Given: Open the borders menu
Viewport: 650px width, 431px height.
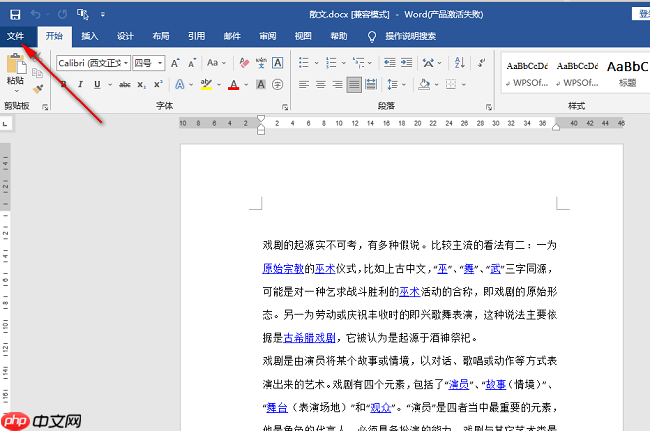Looking at the screenshot, I should coord(451,85).
